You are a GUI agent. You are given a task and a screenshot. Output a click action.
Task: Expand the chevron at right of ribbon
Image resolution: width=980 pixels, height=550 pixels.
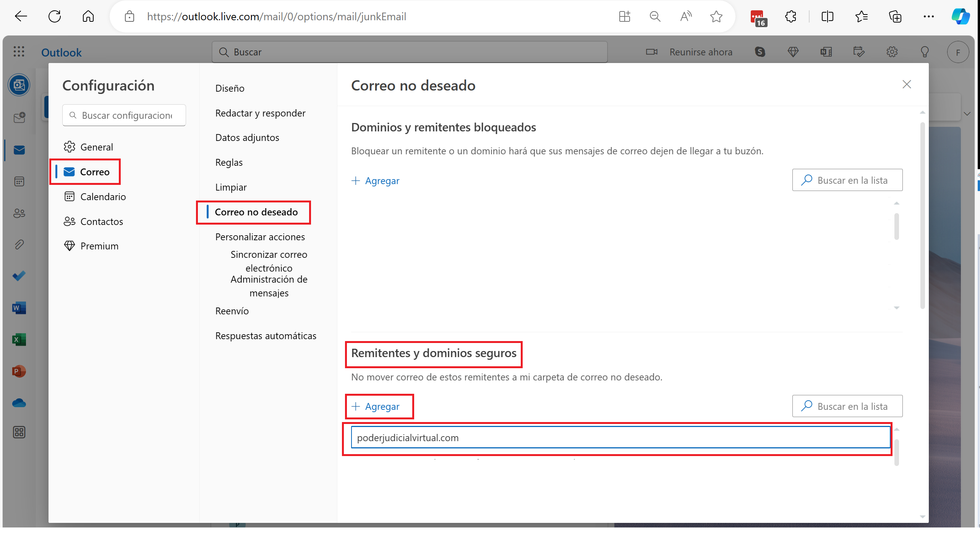tap(967, 114)
